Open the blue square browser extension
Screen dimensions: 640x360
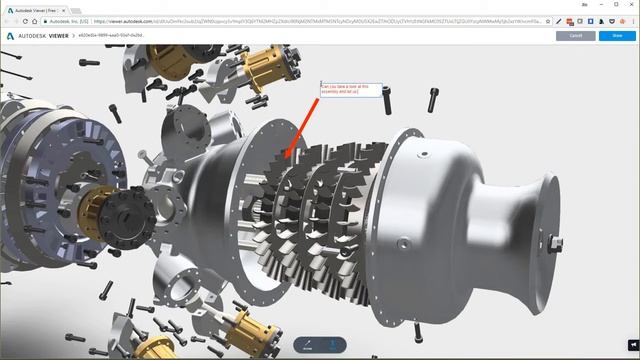click(x=591, y=21)
